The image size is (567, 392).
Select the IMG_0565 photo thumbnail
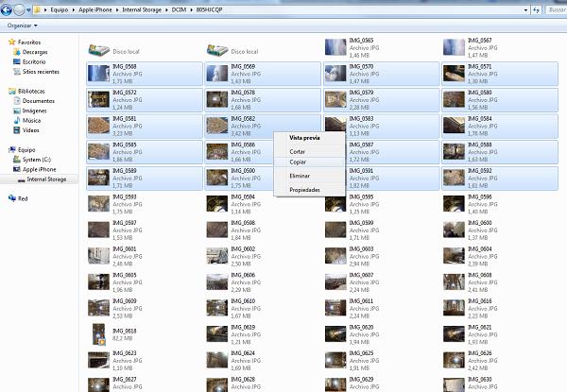(x=335, y=47)
